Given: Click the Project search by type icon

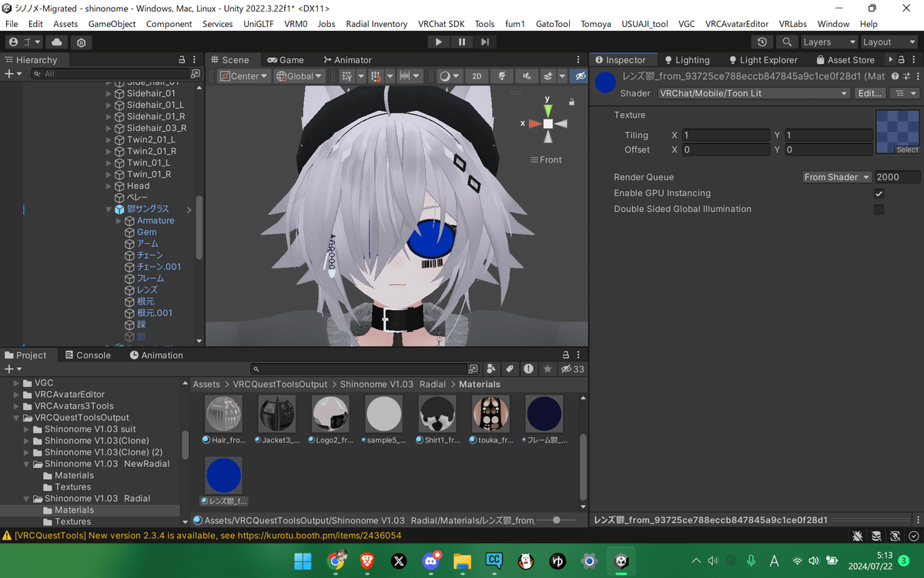Looking at the screenshot, I should click(x=492, y=369).
